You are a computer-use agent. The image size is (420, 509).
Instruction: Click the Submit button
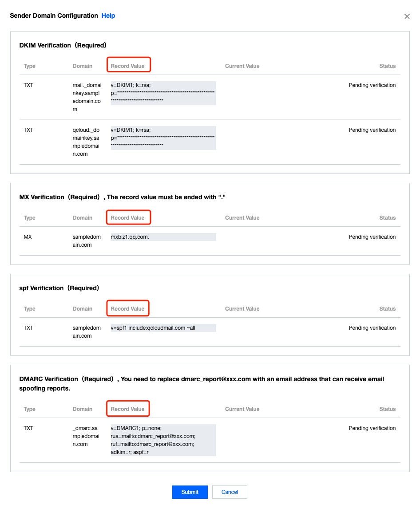click(x=190, y=492)
